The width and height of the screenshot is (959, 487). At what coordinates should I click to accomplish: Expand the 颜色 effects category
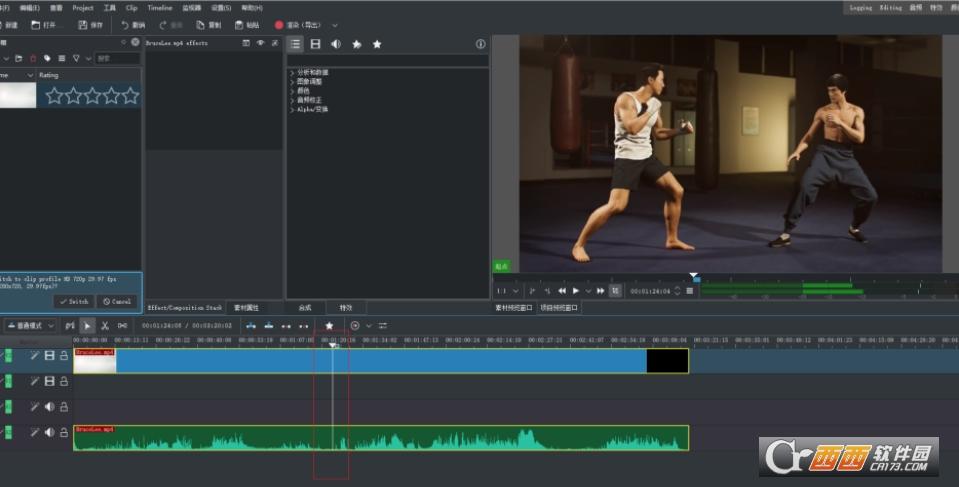click(292, 91)
